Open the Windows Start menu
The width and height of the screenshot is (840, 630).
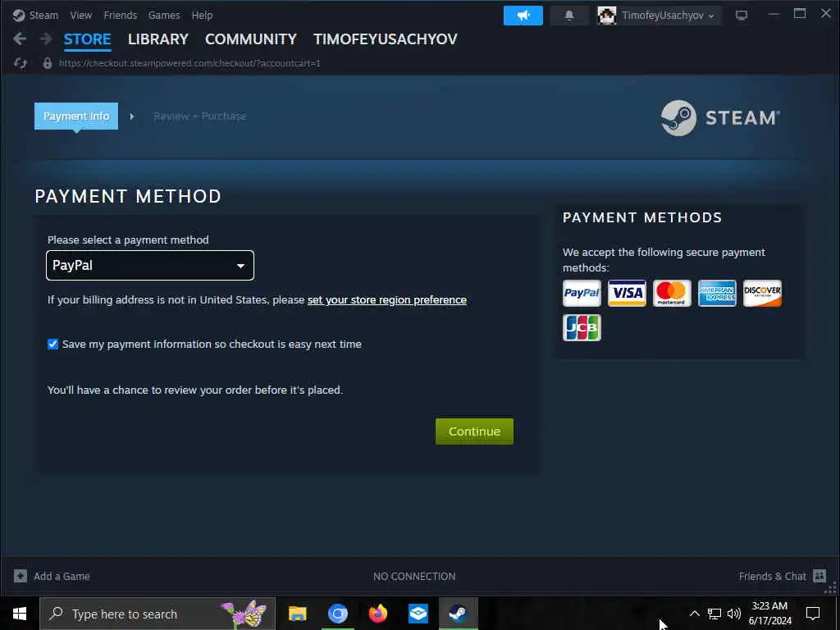coord(20,614)
